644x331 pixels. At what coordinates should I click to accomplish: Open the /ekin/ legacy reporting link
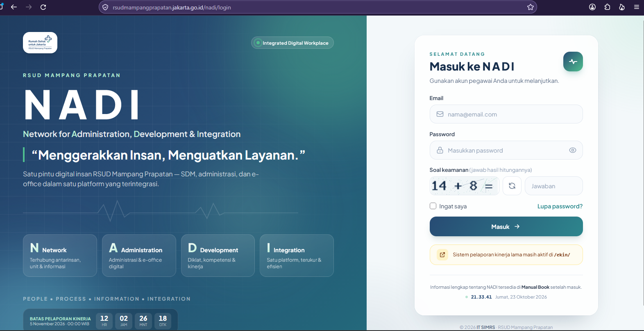562,255
